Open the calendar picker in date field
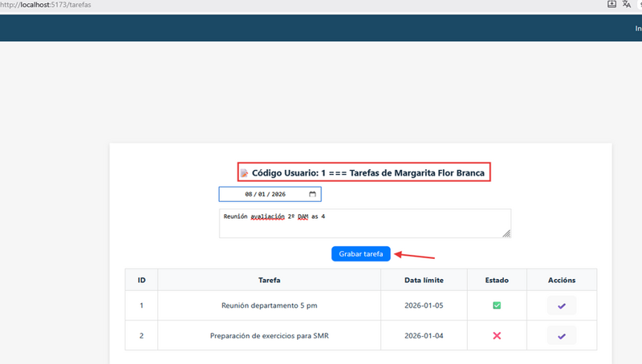This screenshot has height=364, width=642. tap(312, 194)
